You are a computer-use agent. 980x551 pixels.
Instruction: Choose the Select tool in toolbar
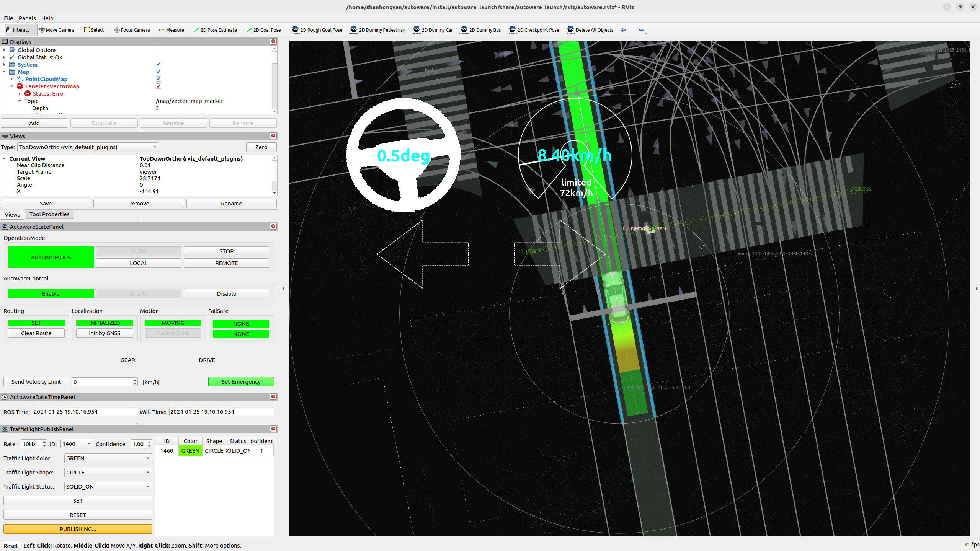tap(94, 30)
